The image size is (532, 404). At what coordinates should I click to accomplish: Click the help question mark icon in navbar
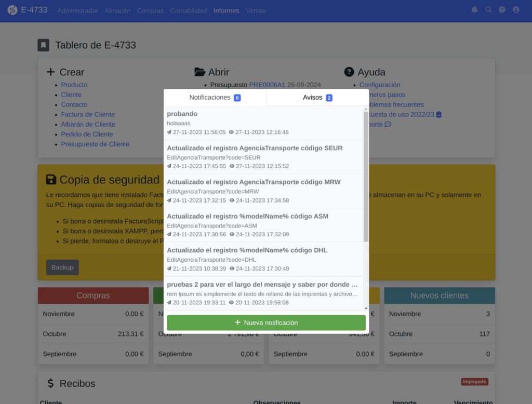(502, 10)
